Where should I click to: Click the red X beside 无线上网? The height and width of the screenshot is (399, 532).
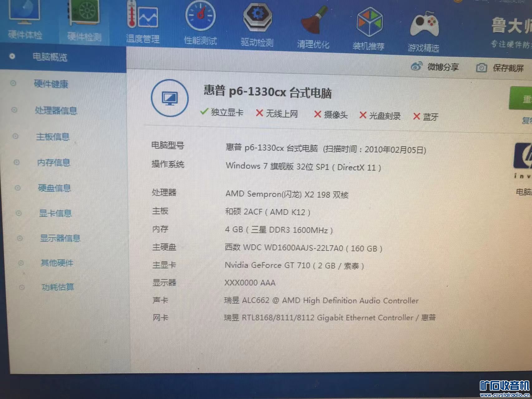click(x=259, y=113)
